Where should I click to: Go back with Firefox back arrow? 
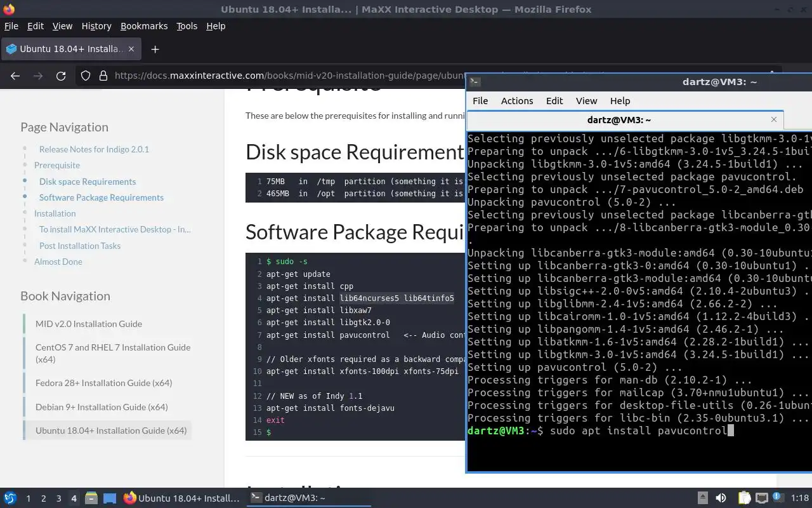[x=15, y=76]
